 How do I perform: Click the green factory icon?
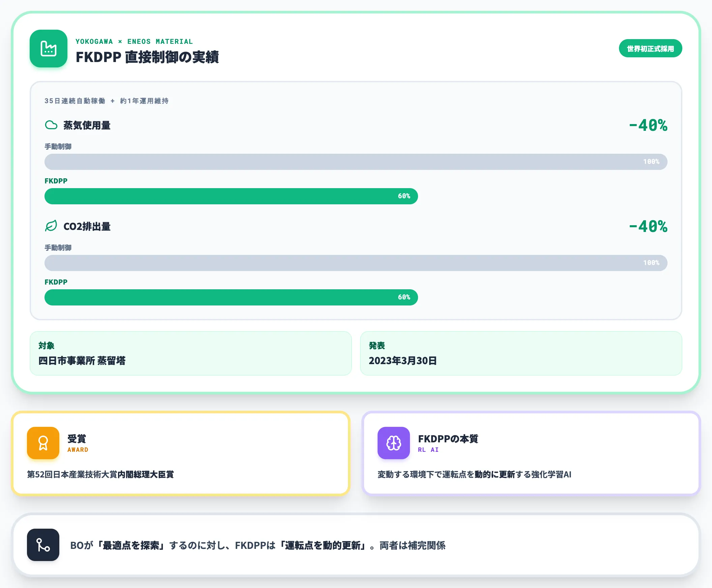point(49,49)
